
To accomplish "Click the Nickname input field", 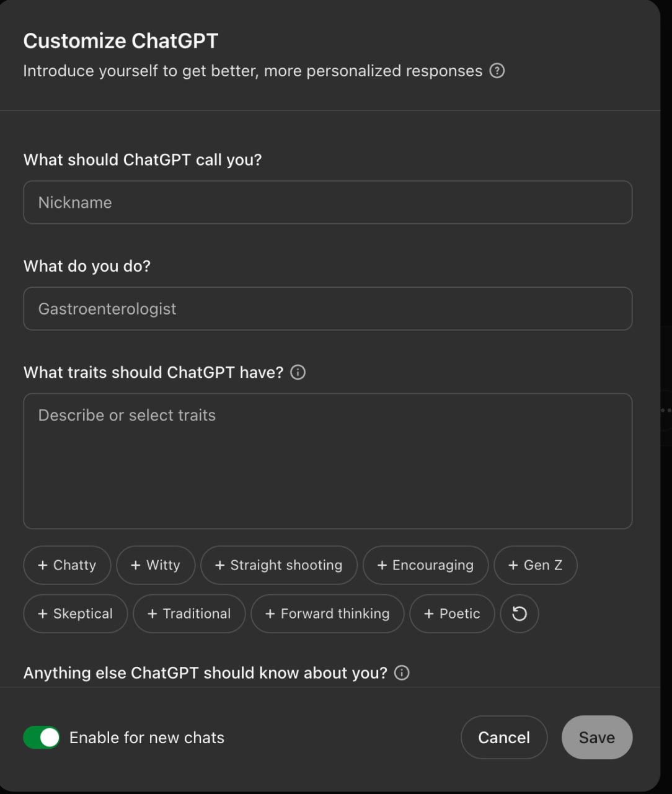I will (327, 202).
